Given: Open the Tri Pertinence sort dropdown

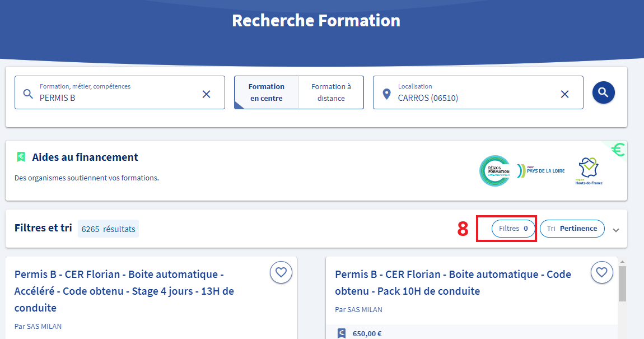Looking at the screenshot, I should 572,229.
